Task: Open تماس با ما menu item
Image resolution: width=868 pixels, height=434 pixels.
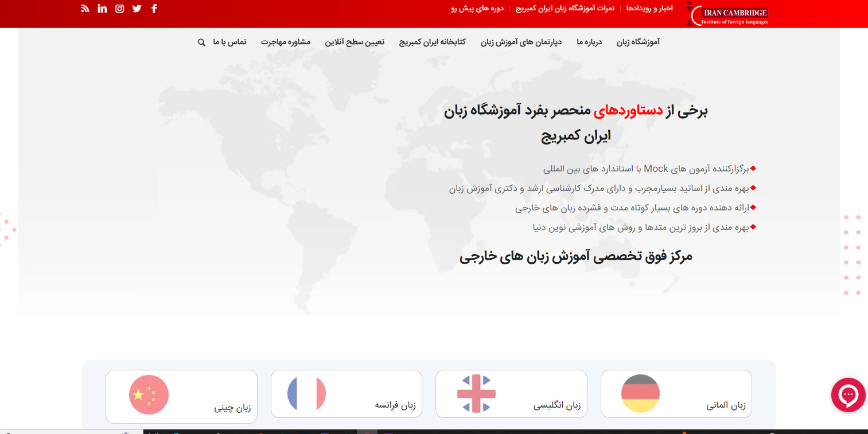Action: (229, 42)
